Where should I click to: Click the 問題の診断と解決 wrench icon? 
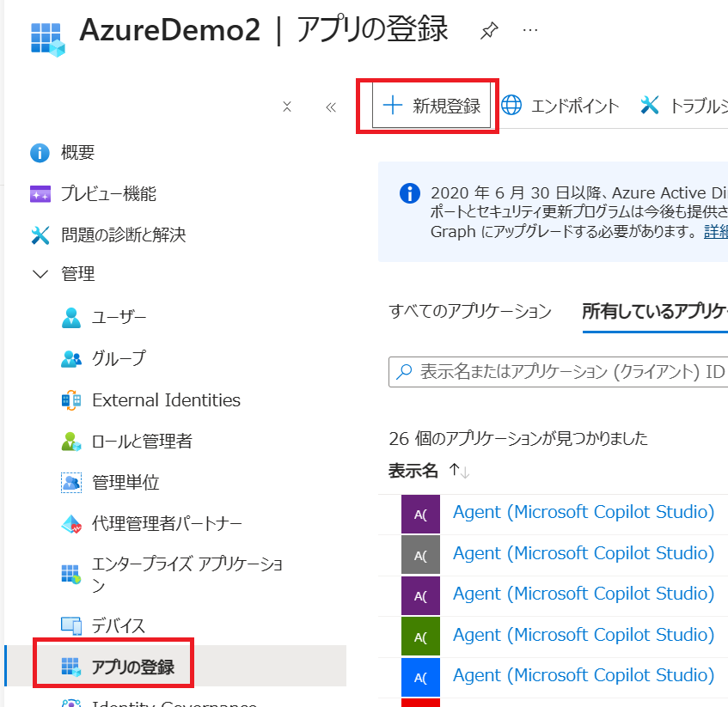pos(40,235)
